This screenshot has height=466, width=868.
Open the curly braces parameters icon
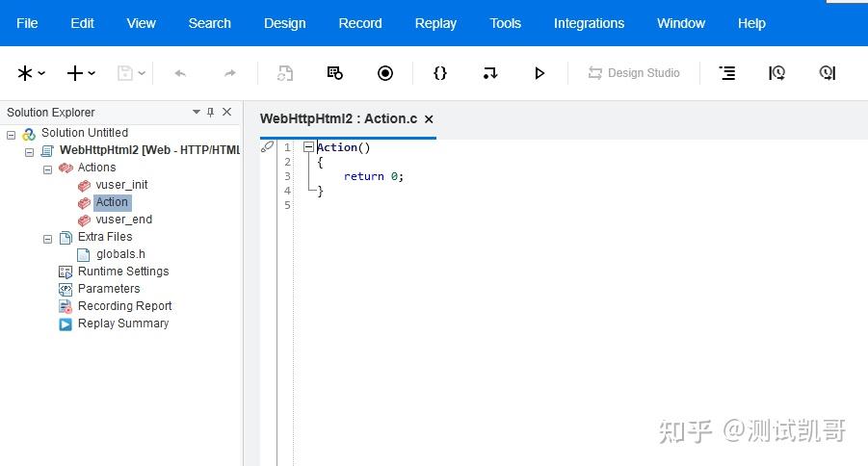[440, 73]
